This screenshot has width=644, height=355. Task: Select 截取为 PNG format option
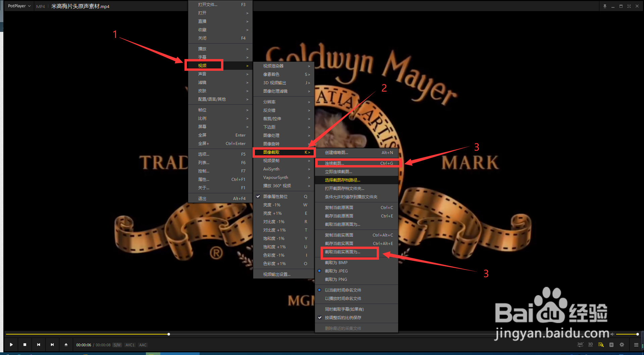tap(357, 280)
